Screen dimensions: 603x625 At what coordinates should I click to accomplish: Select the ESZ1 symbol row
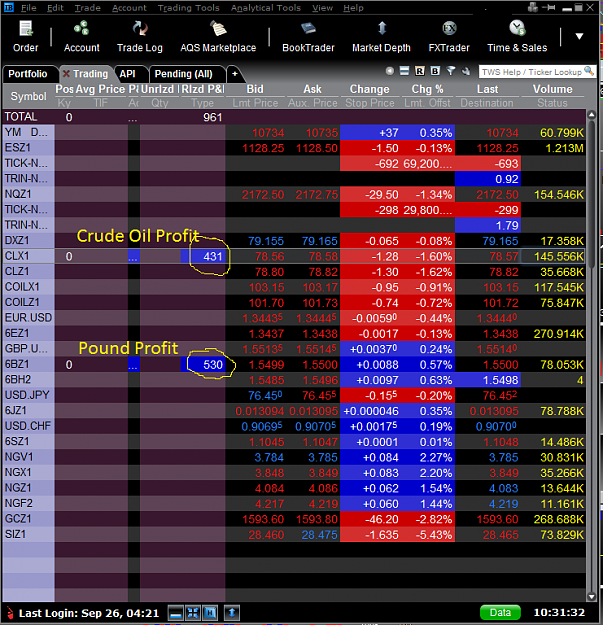click(28, 148)
